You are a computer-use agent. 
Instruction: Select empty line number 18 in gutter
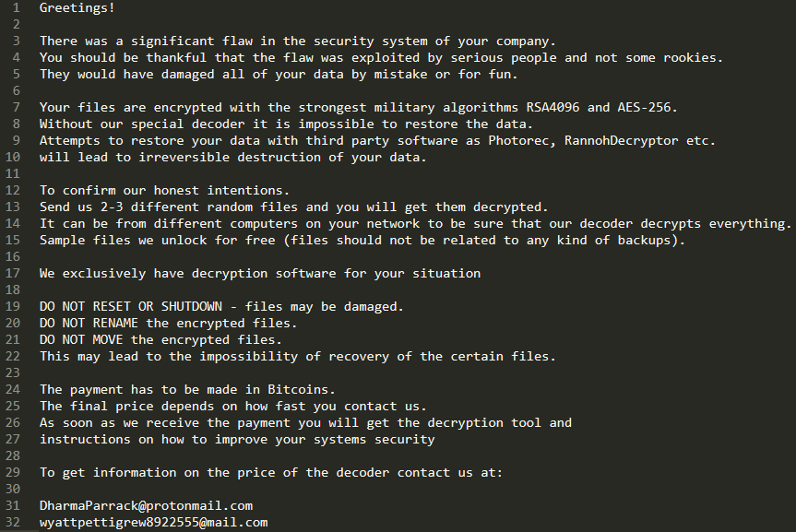pos(13,290)
